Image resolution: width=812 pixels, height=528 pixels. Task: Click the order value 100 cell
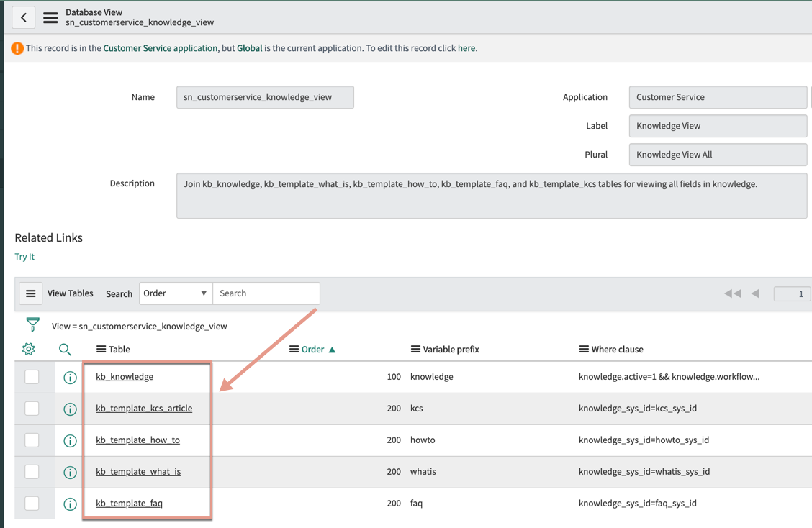[394, 377]
